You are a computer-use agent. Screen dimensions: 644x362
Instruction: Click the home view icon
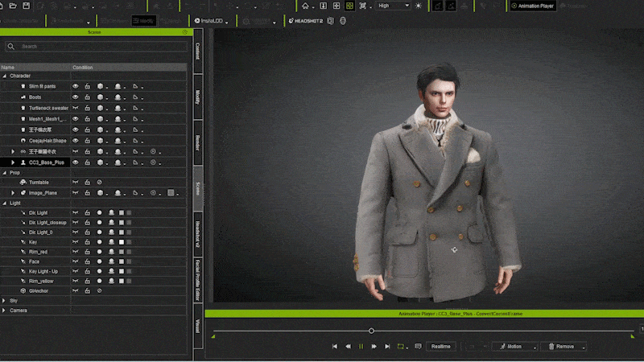[x=305, y=6]
